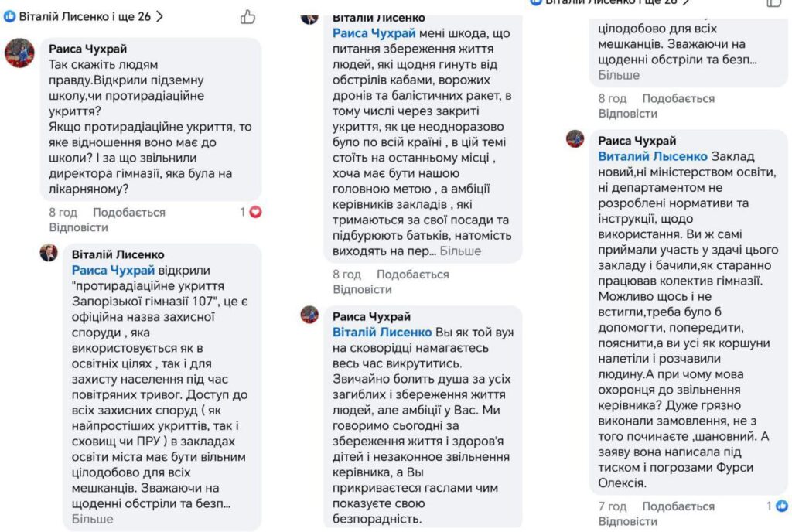Toggle 'Подобається' under the 'мені шкода' comment

[412, 274]
